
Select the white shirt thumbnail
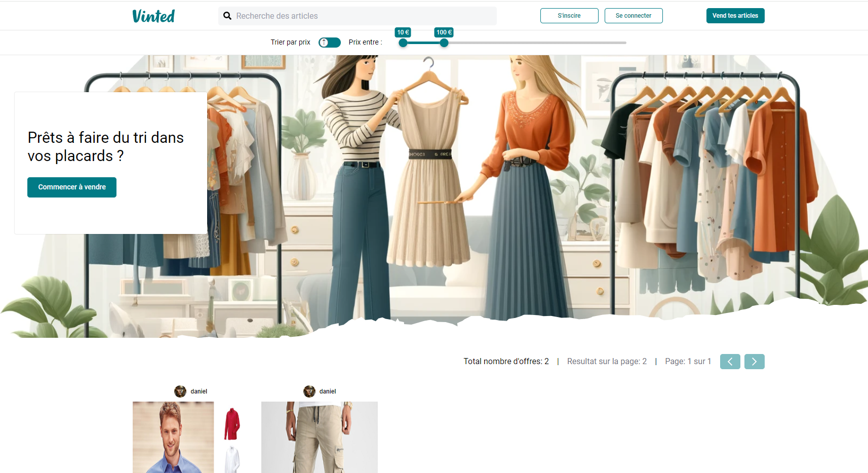232,459
